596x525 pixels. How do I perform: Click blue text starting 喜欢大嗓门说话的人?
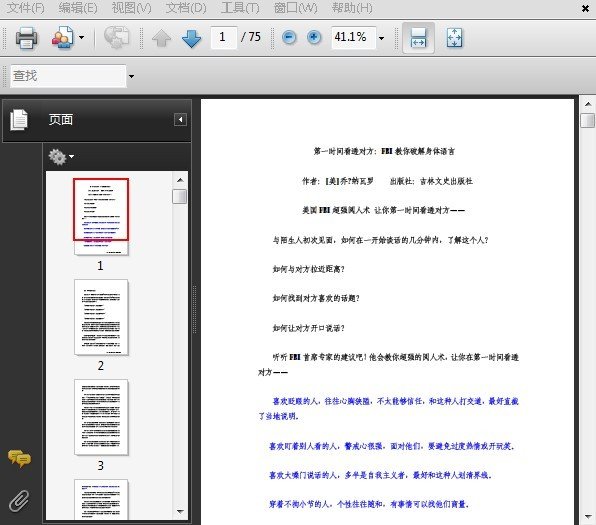click(380, 475)
